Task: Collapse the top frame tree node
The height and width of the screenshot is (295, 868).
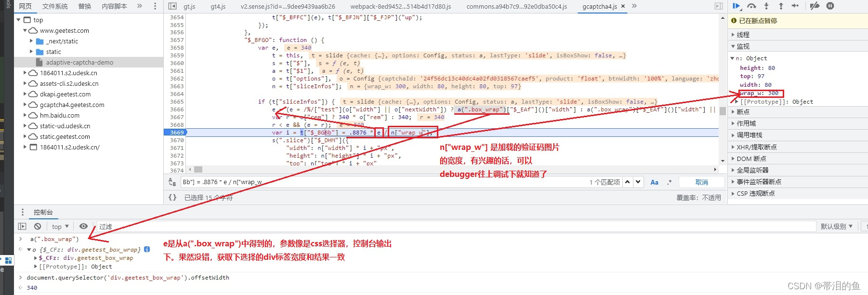Action: click(x=19, y=20)
